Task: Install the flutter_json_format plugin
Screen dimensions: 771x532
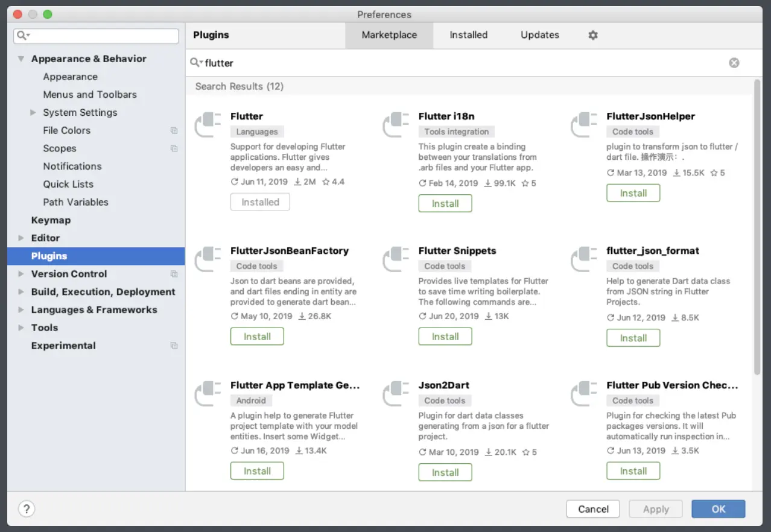Action: tap(633, 338)
